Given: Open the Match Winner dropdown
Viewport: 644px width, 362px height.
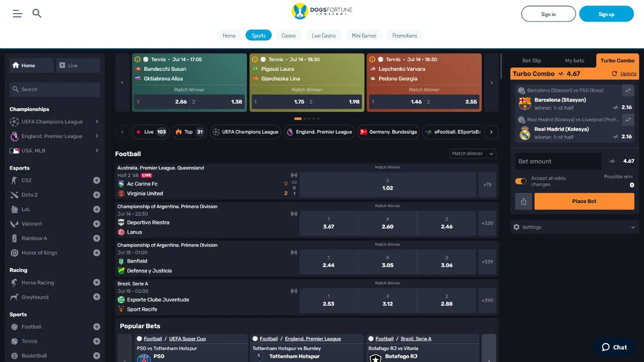Looking at the screenshot, I should click(x=473, y=154).
